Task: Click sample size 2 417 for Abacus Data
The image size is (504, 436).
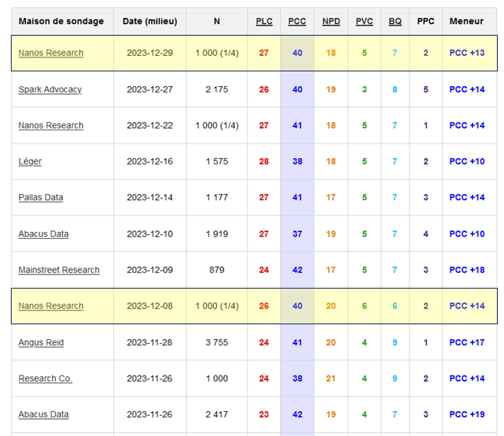Action: pyautogui.click(x=217, y=414)
